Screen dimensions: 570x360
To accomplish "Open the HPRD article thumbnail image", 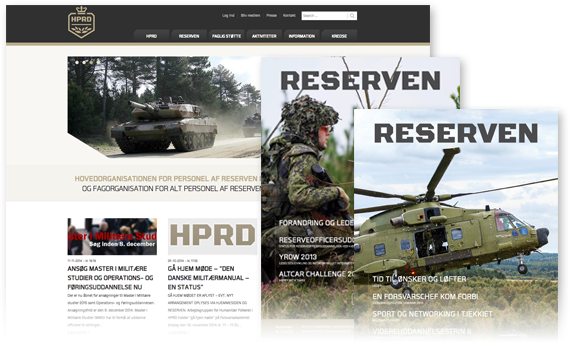I will (212, 236).
